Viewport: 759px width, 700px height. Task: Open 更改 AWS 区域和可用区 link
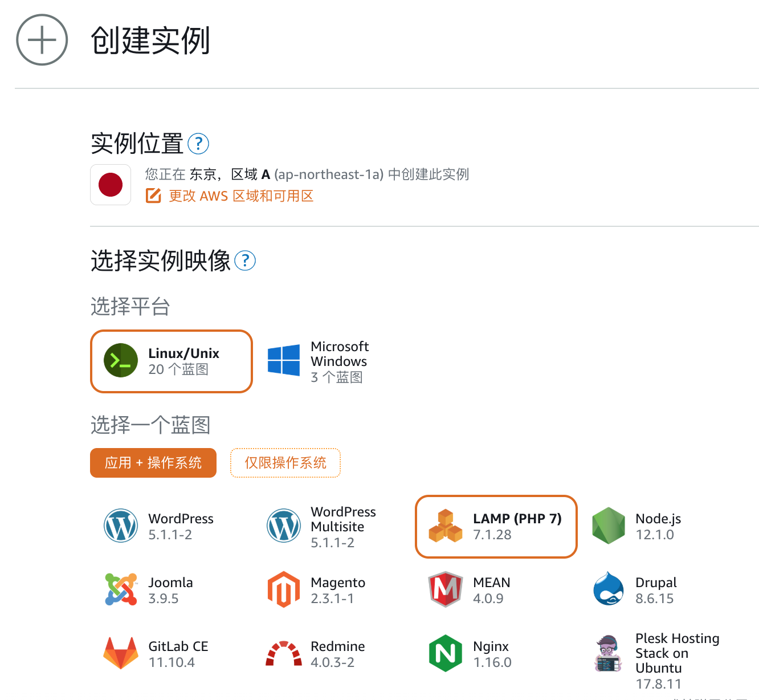(241, 196)
